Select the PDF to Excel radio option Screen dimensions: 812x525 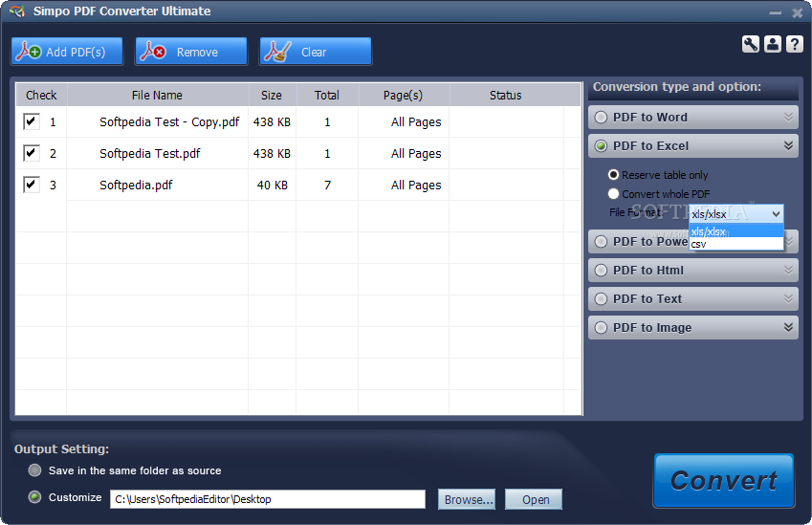click(601, 146)
